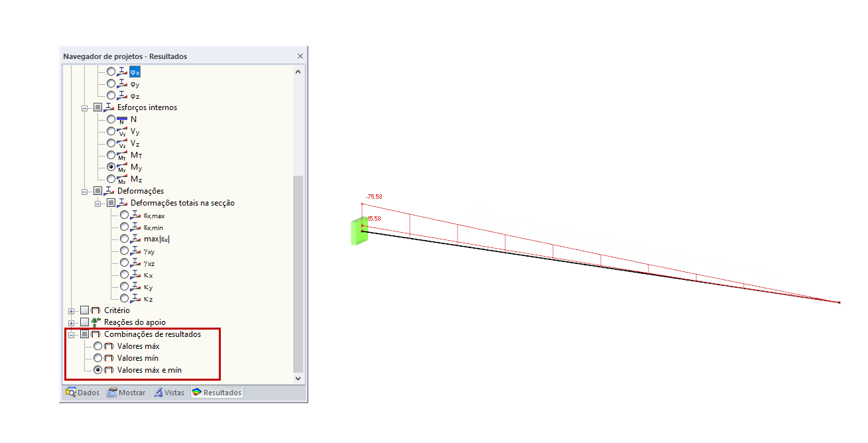Screen dimensions: 868x443
Task: Toggle the Deformações checkbox
Action: click(x=97, y=191)
